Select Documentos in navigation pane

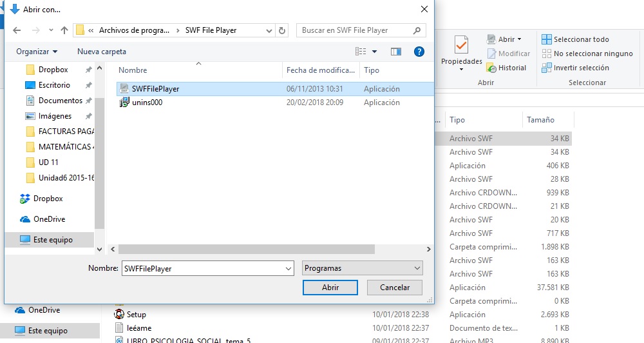[60, 101]
